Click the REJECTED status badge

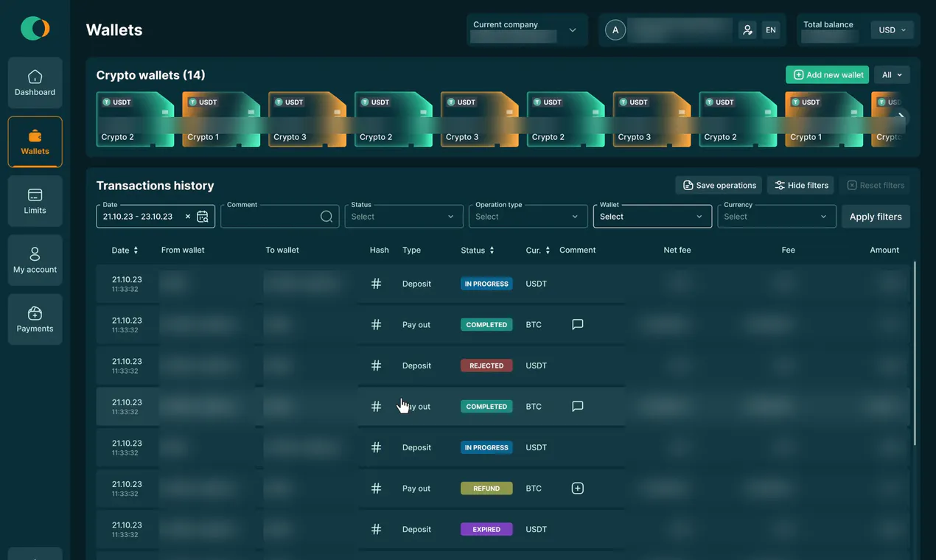coord(486,365)
